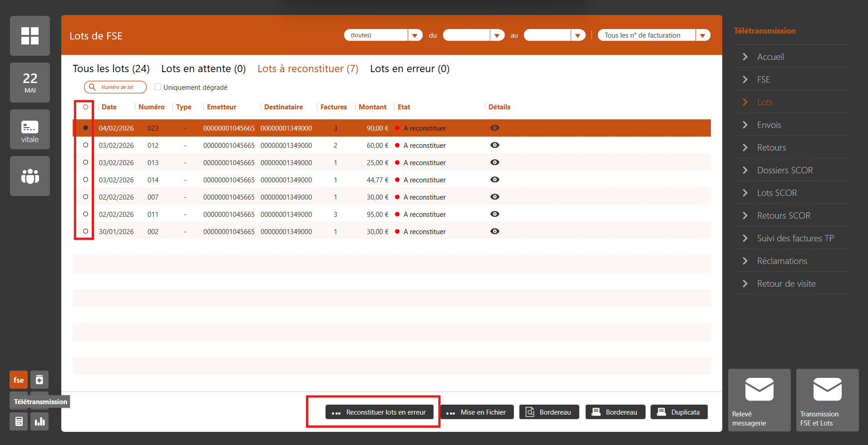Click date 30/01/2026 cell
Image resolution: width=868 pixels, height=445 pixels.
[x=116, y=231]
